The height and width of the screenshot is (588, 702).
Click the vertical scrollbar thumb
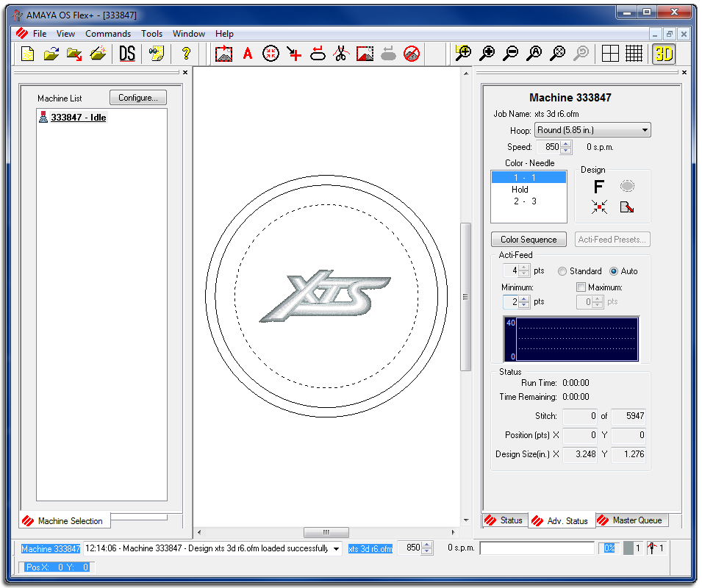click(465, 297)
